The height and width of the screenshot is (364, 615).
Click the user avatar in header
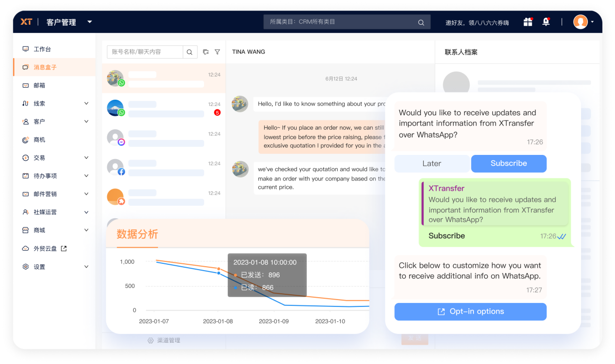pyautogui.click(x=580, y=22)
